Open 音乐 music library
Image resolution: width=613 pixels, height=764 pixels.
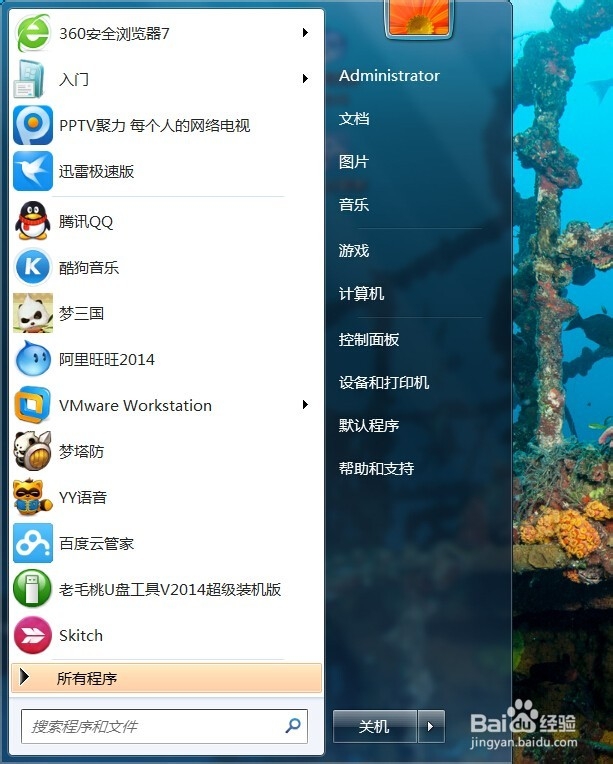pyautogui.click(x=354, y=204)
